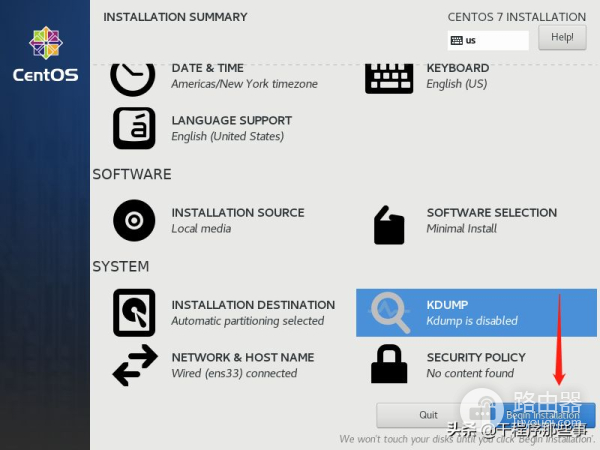Click 'Automatic partitioning selected' text
600x450 pixels.
[x=248, y=321]
